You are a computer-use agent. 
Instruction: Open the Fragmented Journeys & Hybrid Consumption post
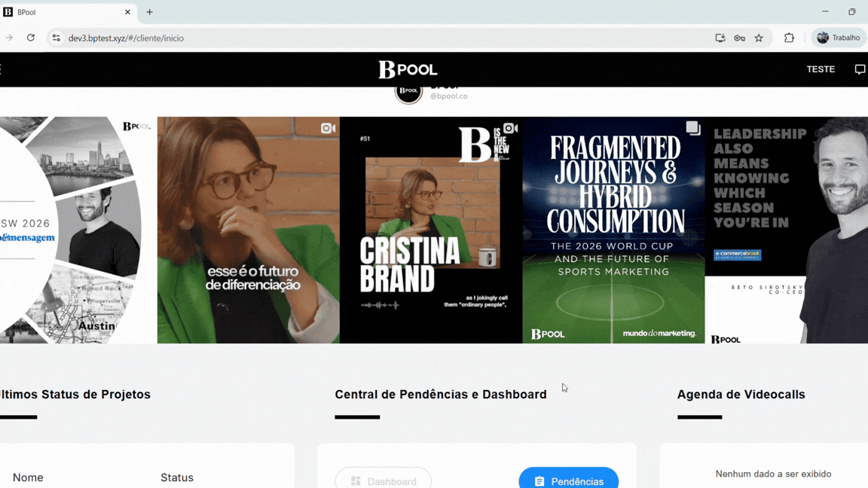pos(613,230)
